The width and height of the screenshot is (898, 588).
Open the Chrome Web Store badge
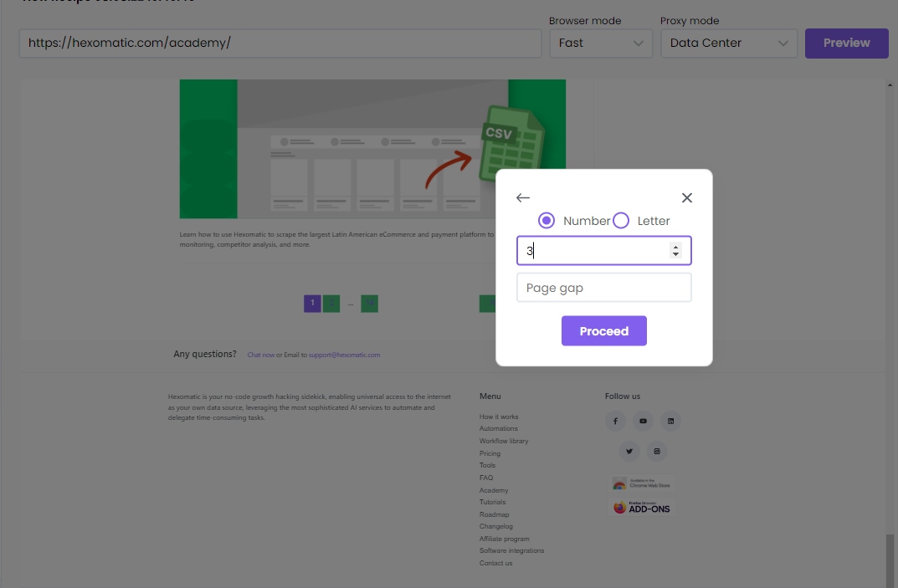click(642, 483)
